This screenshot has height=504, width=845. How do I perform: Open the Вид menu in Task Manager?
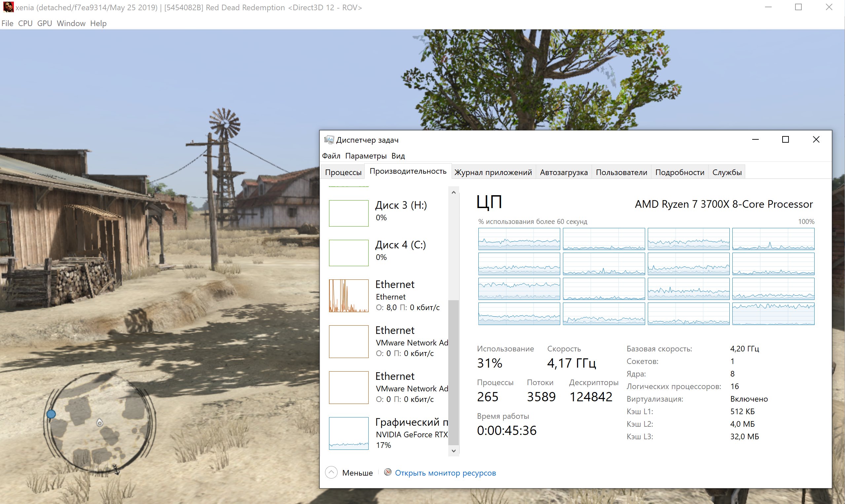[398, 156]
